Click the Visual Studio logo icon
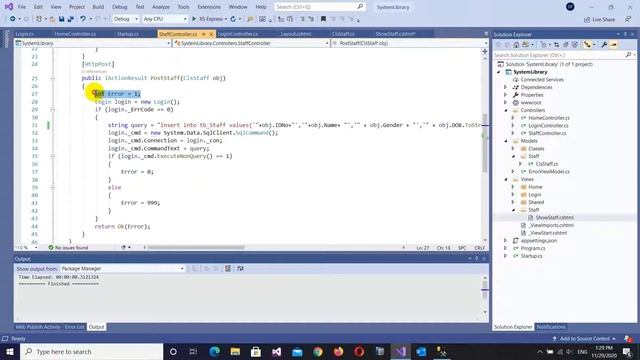The height and width of the screenshot is (360, 640). point(9,7)
